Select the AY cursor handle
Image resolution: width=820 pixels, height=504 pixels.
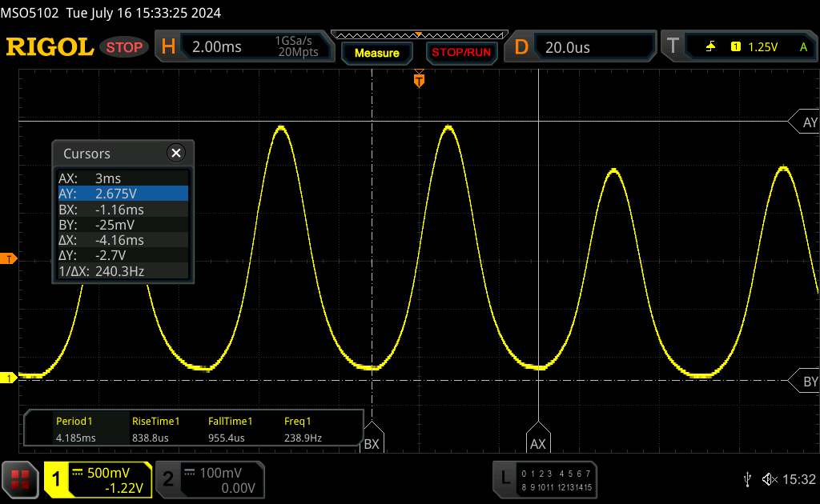(805, 122)
